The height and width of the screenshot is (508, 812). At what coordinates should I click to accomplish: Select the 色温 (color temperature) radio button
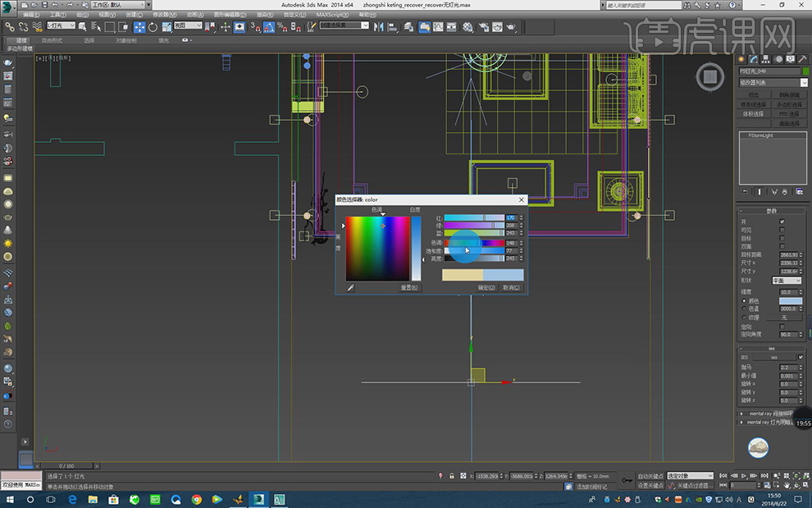[744, 309]
